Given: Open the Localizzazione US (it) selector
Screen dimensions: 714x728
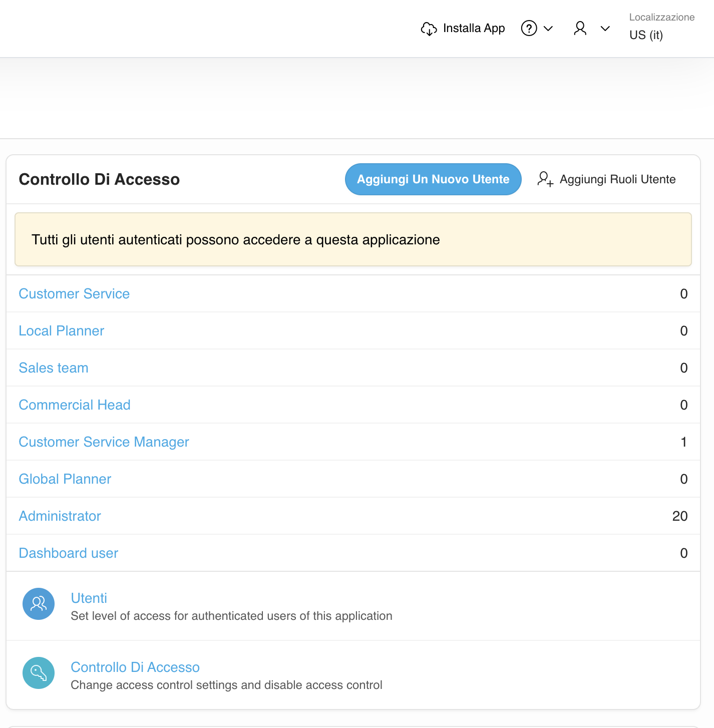Looking at the screenshot, I should [x=646, y=35].
